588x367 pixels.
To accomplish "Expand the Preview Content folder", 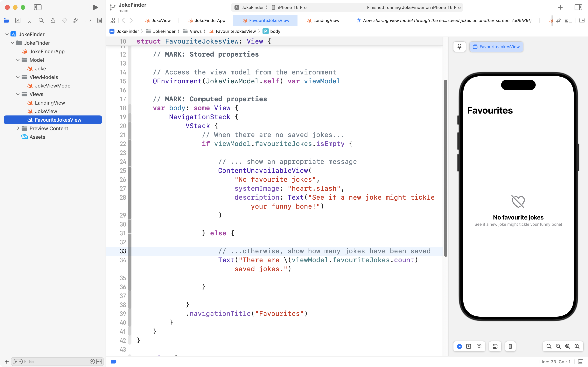I will tap(18, 128).
